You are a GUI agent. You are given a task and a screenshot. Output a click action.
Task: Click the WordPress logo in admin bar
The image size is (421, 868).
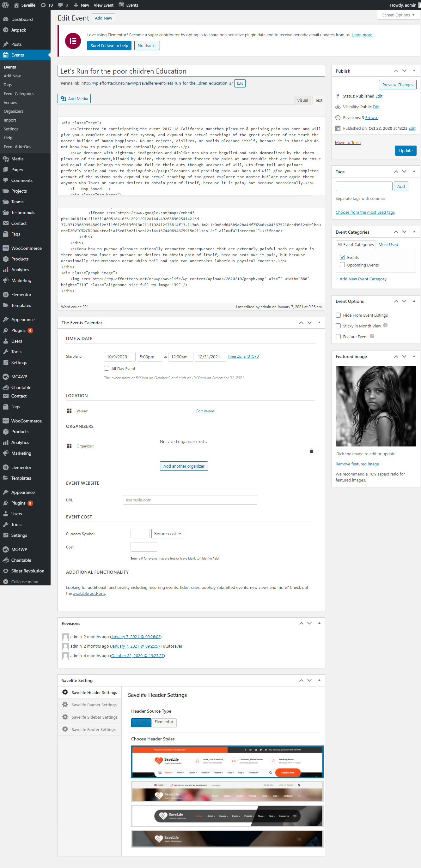click(x=5, y=5)
